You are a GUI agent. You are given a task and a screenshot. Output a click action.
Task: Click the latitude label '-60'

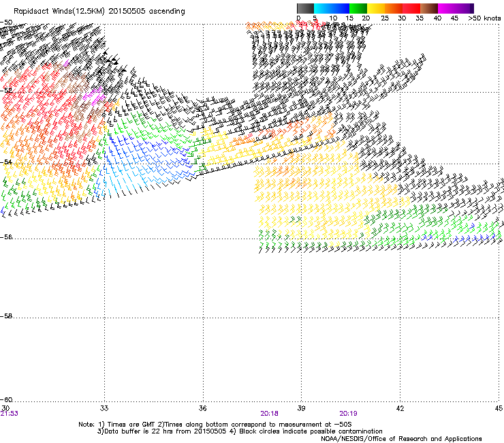pyautogui.click(x=6, y=400)
